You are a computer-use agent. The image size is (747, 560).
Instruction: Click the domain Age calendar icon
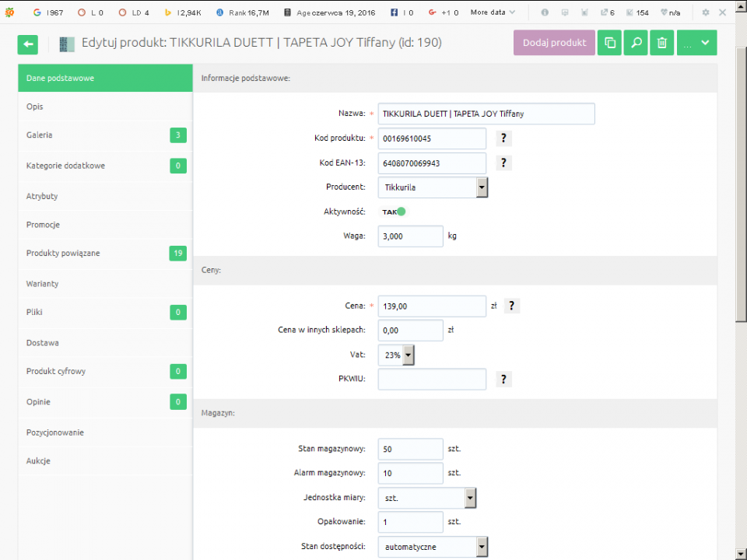coord(287,12)
